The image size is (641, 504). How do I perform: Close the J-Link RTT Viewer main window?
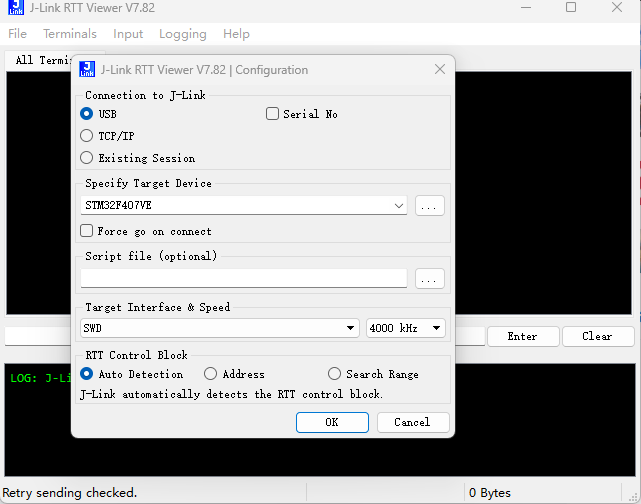pos(617,7)
